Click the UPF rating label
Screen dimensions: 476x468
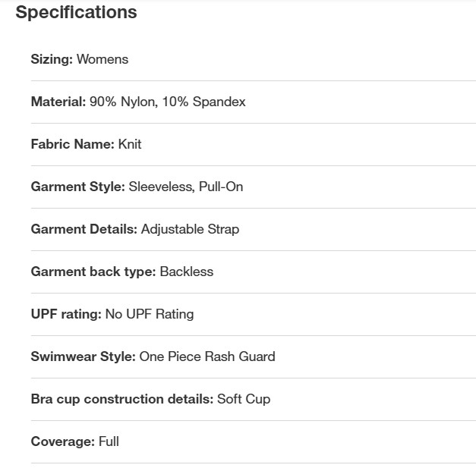[x=66, y=314]
